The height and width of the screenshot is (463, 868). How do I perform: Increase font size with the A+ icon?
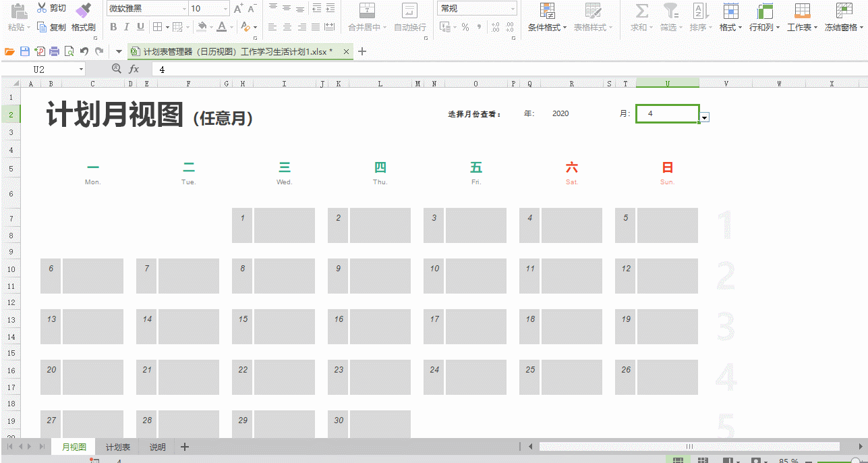pos(238,9)
